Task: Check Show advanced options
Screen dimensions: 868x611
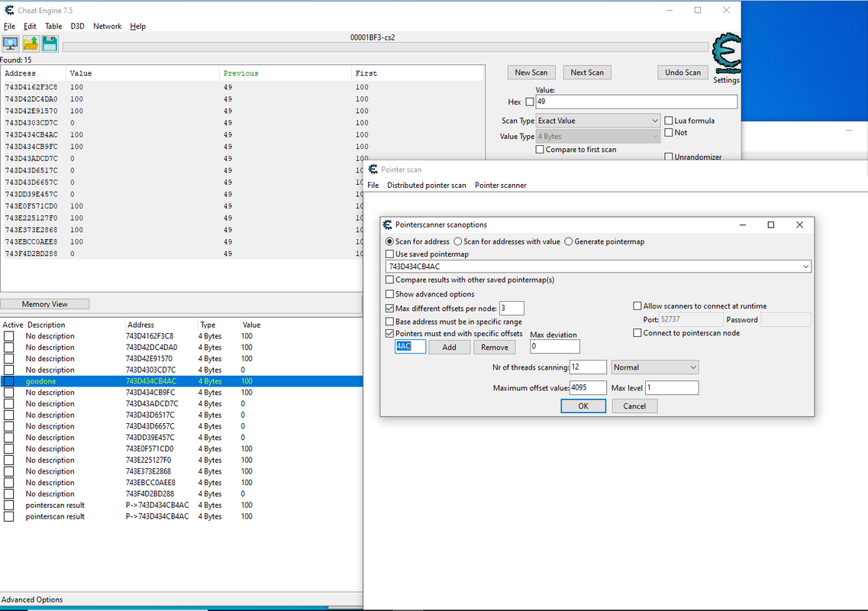Action: tap(389, 294)
